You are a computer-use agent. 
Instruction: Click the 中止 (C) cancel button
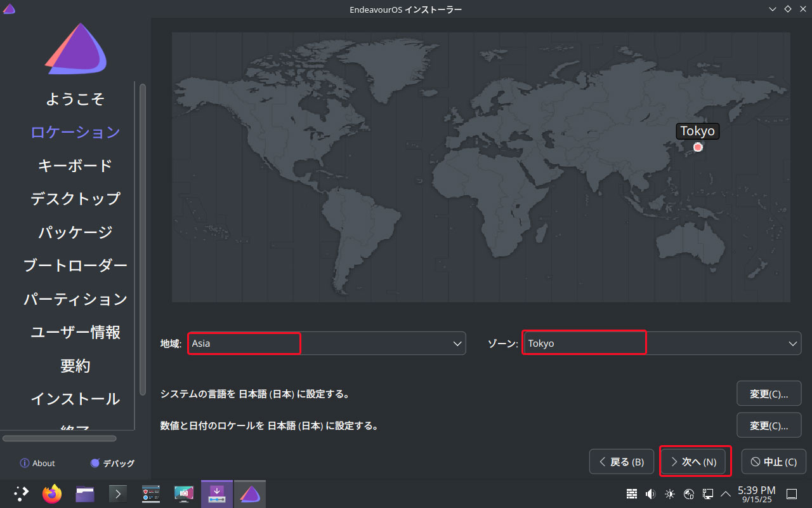773,462
